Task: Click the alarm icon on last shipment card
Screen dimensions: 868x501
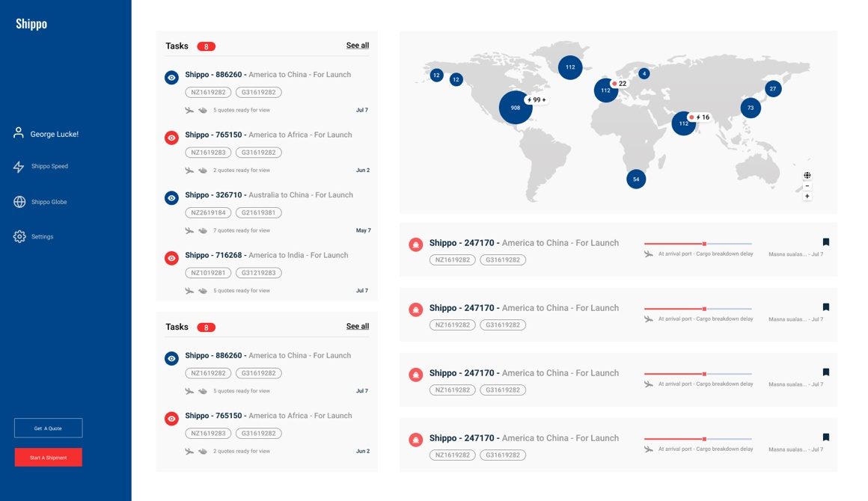Action: (x=415, y=440)
